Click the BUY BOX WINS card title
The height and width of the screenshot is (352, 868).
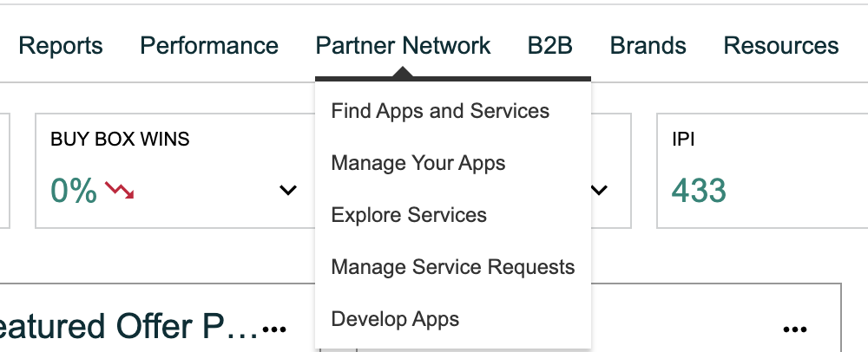[x=120, y=139]
